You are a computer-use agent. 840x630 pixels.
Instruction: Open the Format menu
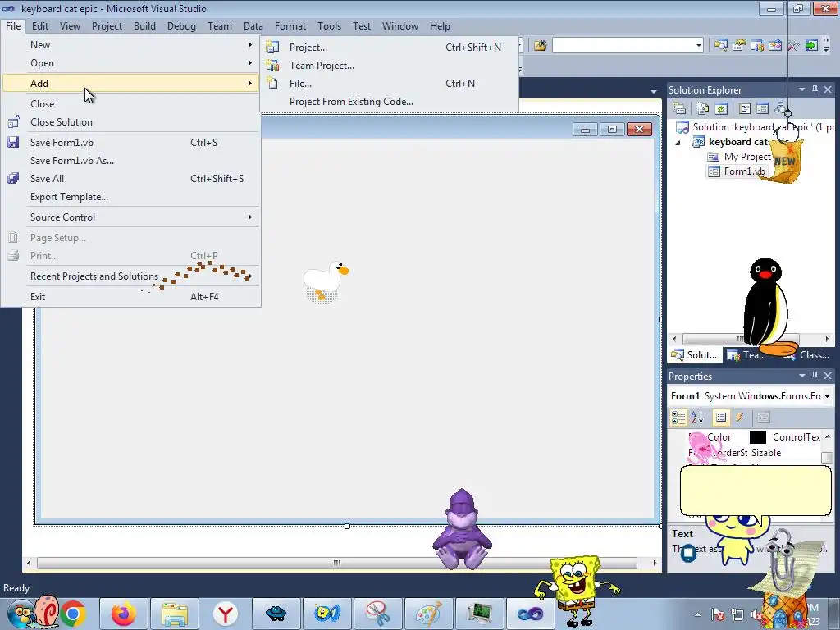[290, 26]
